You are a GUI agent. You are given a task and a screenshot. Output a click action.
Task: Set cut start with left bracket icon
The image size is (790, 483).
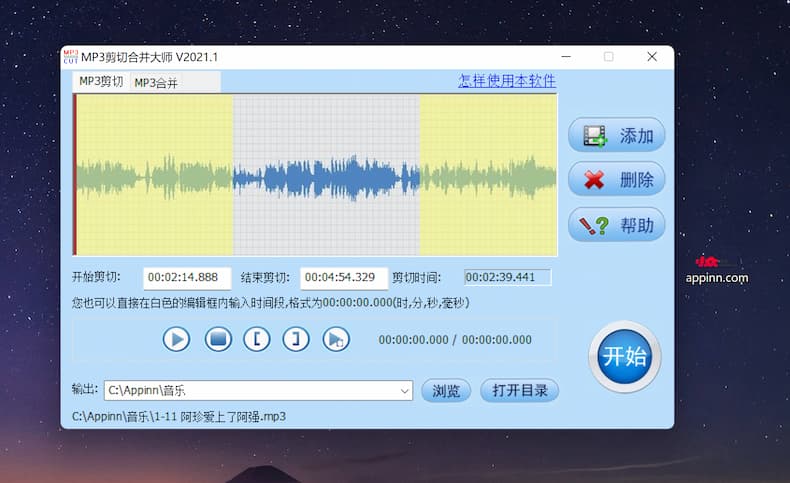tap(257, 339)
